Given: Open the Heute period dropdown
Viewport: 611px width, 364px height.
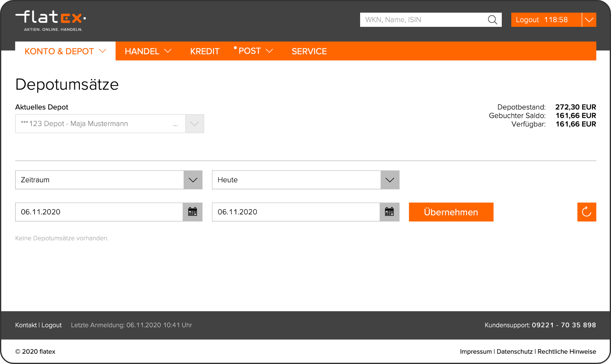Looking at the screenshot, I should (x=305, y=180).
